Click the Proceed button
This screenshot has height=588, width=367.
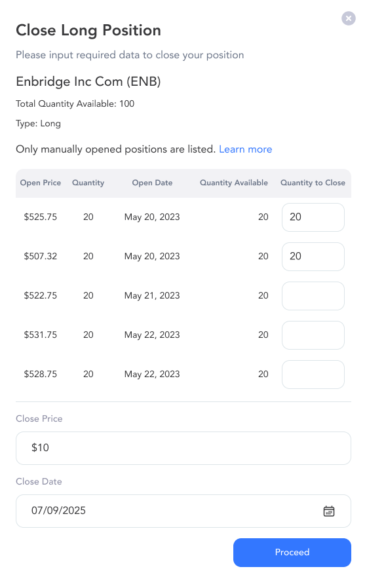point(292,553)
